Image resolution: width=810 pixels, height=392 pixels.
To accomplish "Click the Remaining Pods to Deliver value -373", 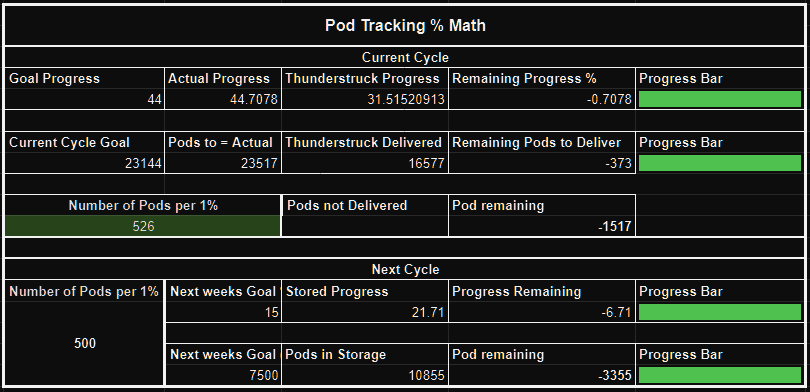I will [542, 164].
